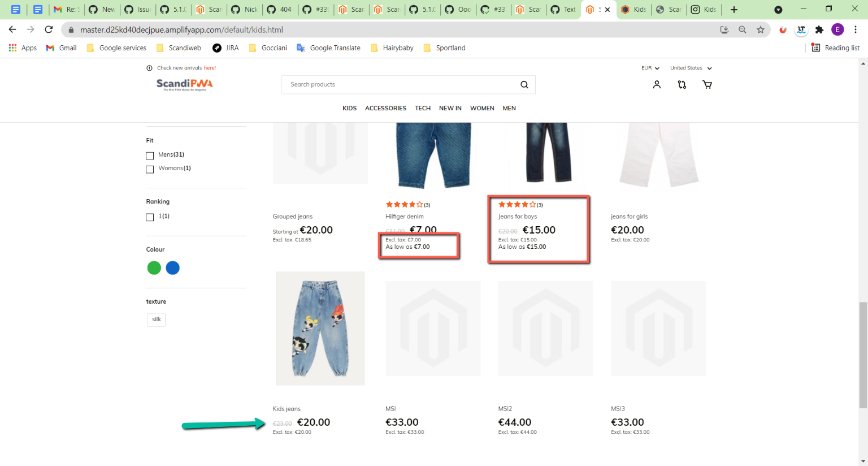Screen dimensions: 868x466
Task: Open the Jeans for boys product
Action: (x=517, y=216)
